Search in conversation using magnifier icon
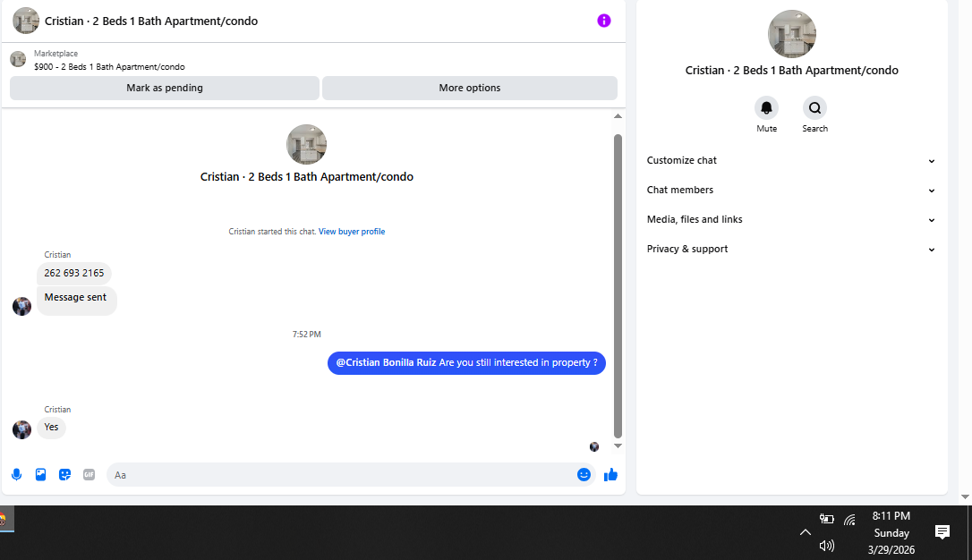The width and height of the screenshot is (972, 560). pyautogui.click(x=814, y=107)
